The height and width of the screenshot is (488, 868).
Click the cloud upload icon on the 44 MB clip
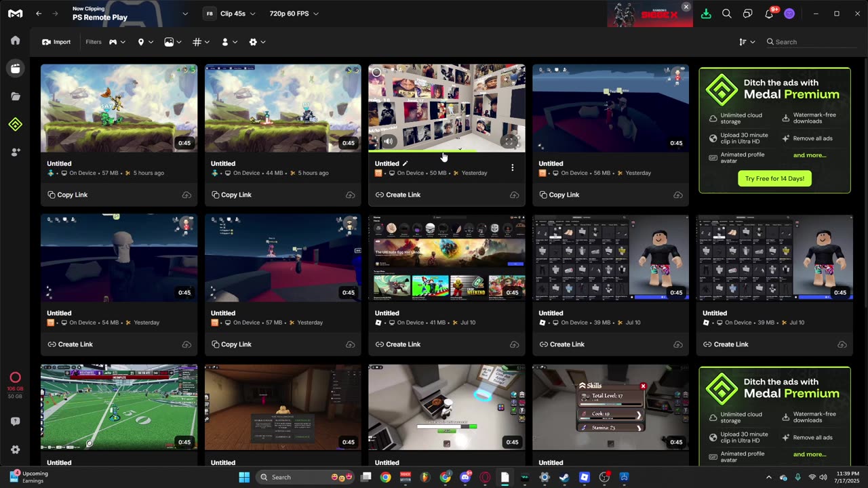(350, 195)
